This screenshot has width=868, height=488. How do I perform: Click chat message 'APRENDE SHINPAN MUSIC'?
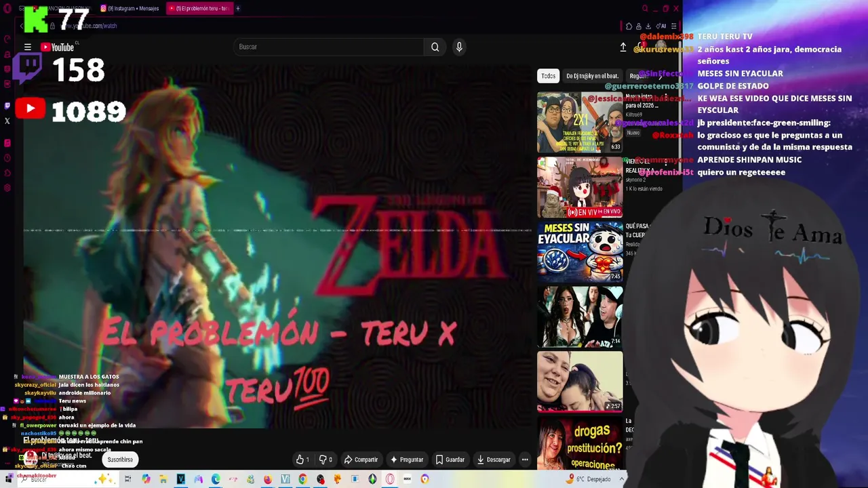pyautogui.click(x=749, y=160)
